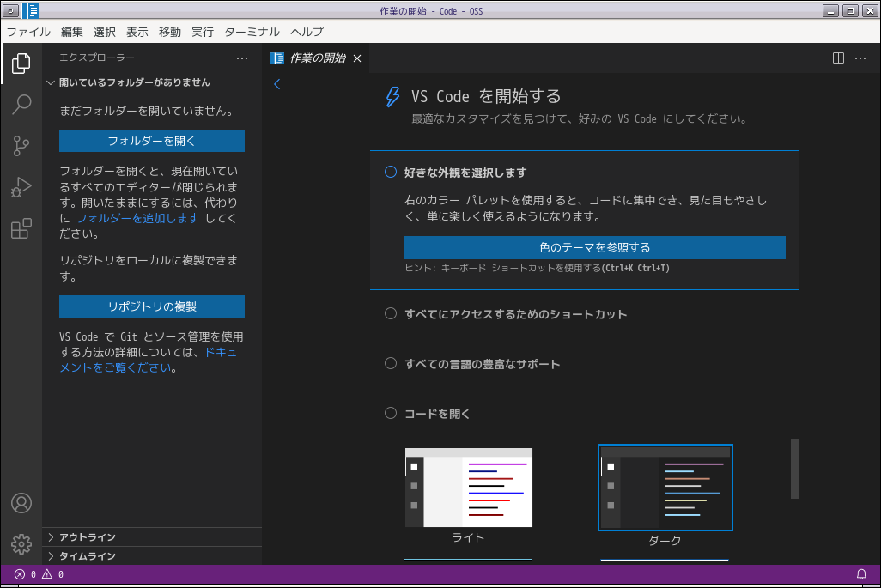
Task: Click the keyboard shortcut hint Ctrl+K Ctrl+T text
Action: [x=635, y=268]
